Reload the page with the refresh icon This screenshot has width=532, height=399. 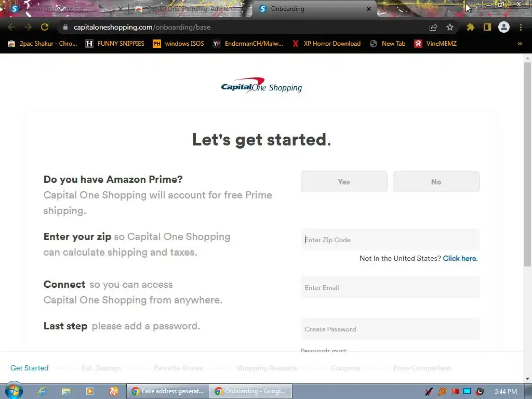click(45, 27)
